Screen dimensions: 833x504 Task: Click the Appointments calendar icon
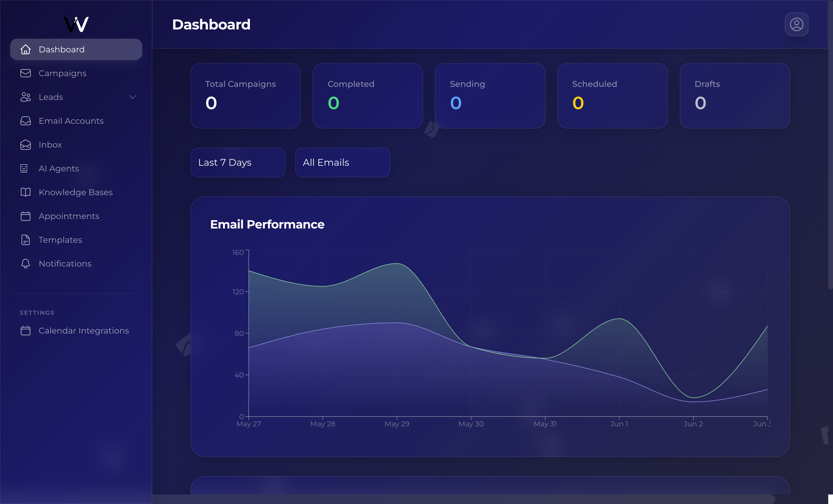(25, 216)
